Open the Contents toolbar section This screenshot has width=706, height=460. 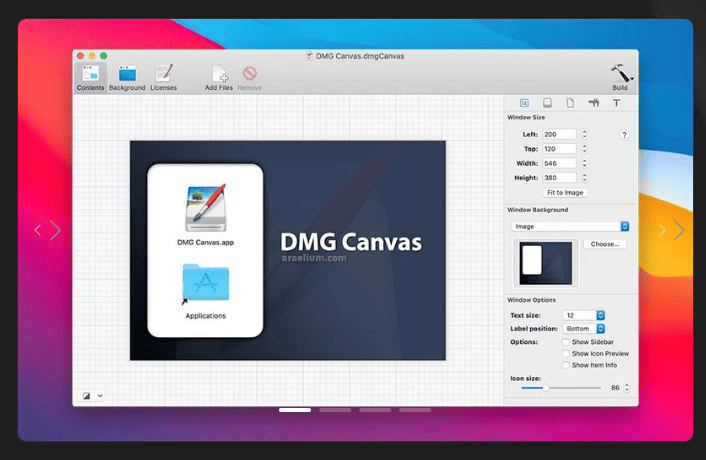tap(91, 78)
